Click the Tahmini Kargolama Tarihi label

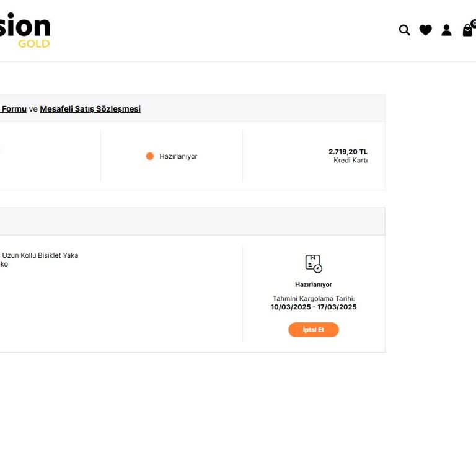[x=314, y=298]
